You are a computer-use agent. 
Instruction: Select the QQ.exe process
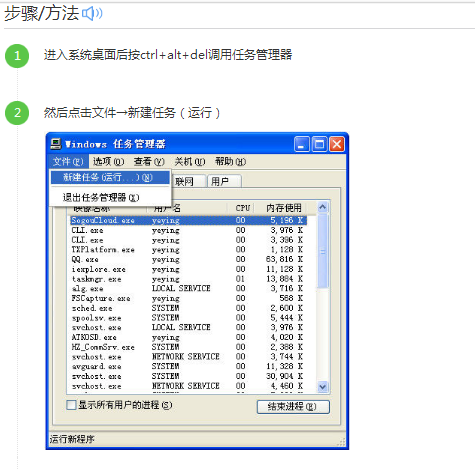click(x=85, y=259)
